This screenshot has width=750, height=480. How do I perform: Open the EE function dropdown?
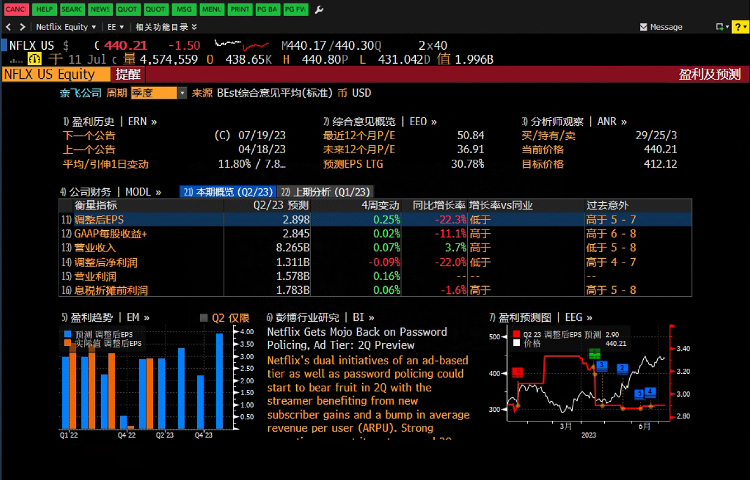(115, 27)
